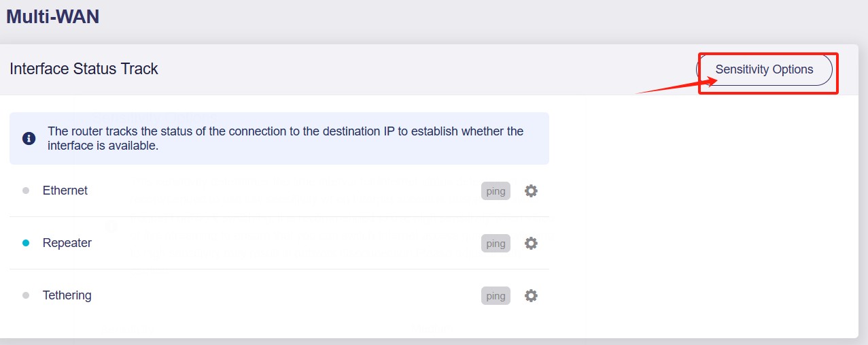Select the Tethering interface label
This screenshot has width=868, height=345.
[x=67, y=295]
